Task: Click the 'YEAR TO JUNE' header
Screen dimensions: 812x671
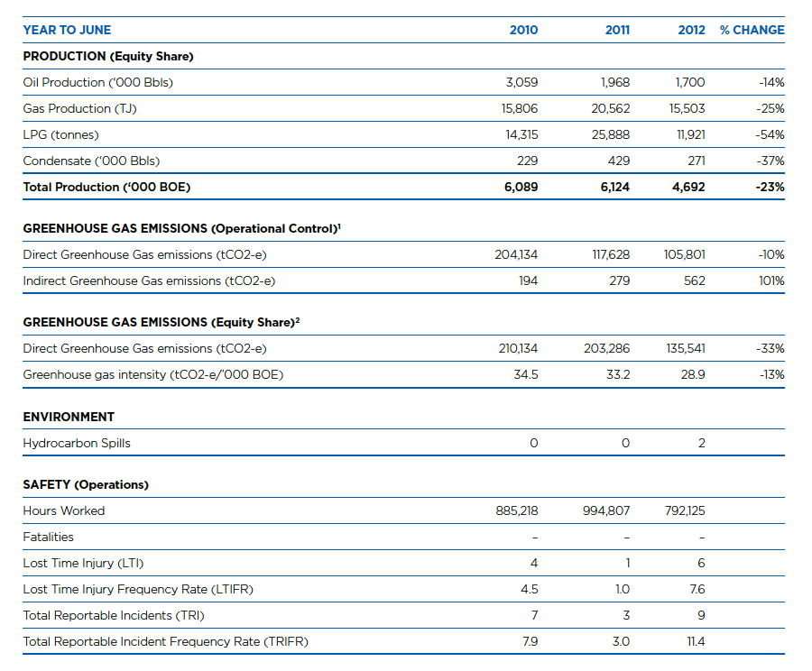Action: [x=67, y=30]
